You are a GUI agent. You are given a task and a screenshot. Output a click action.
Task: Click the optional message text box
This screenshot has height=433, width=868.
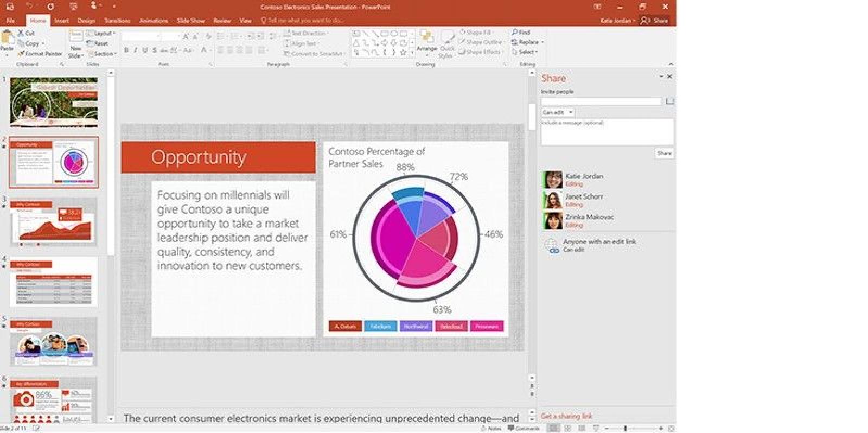607,132
